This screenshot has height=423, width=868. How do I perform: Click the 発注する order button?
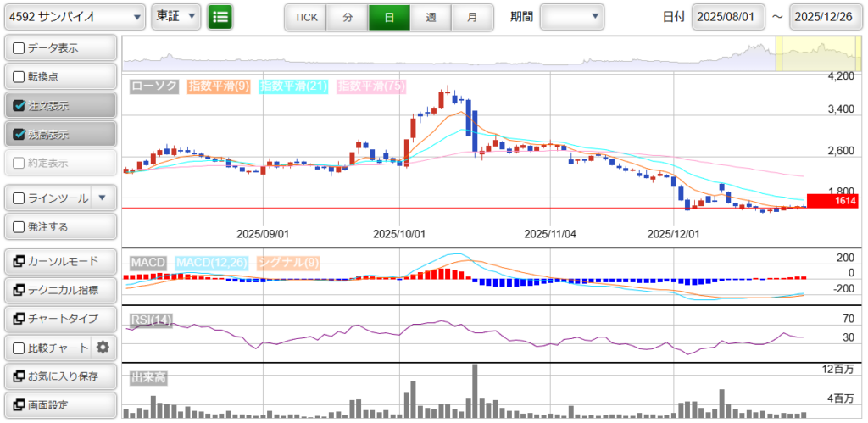(59, 227)
